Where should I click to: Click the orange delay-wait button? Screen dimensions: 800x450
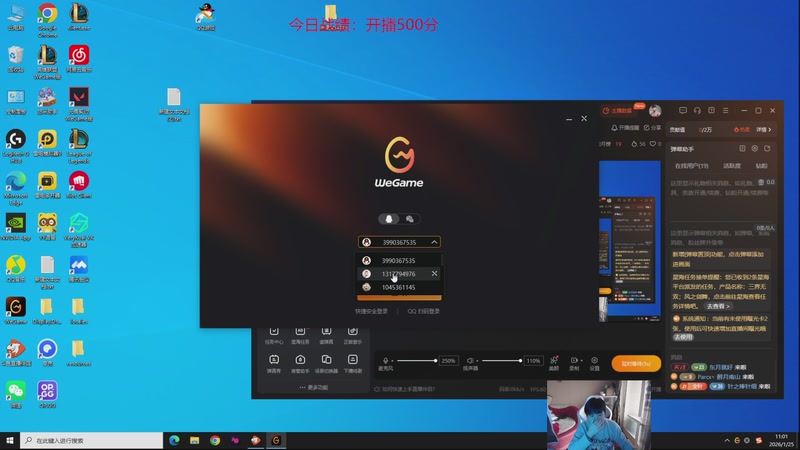point(636,364)
